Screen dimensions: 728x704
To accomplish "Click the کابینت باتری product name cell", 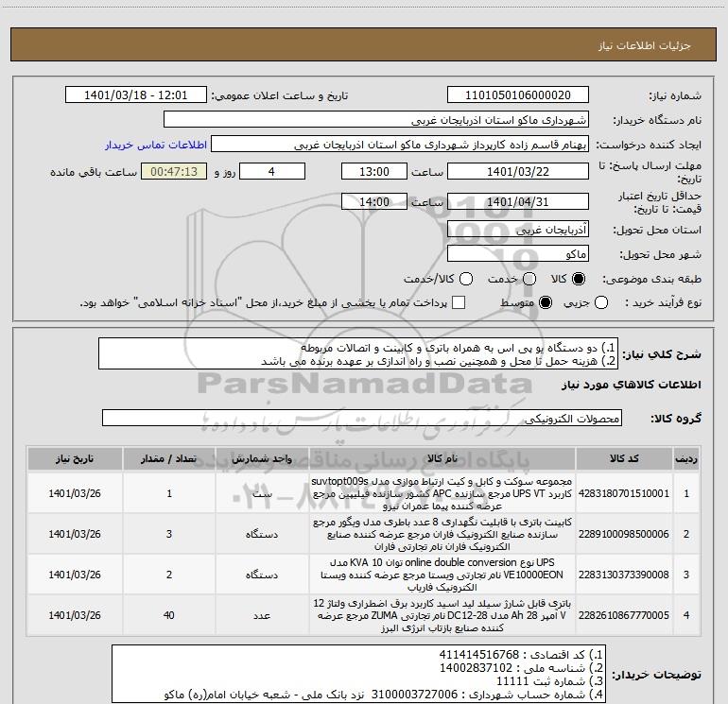I will click(442, 534).
